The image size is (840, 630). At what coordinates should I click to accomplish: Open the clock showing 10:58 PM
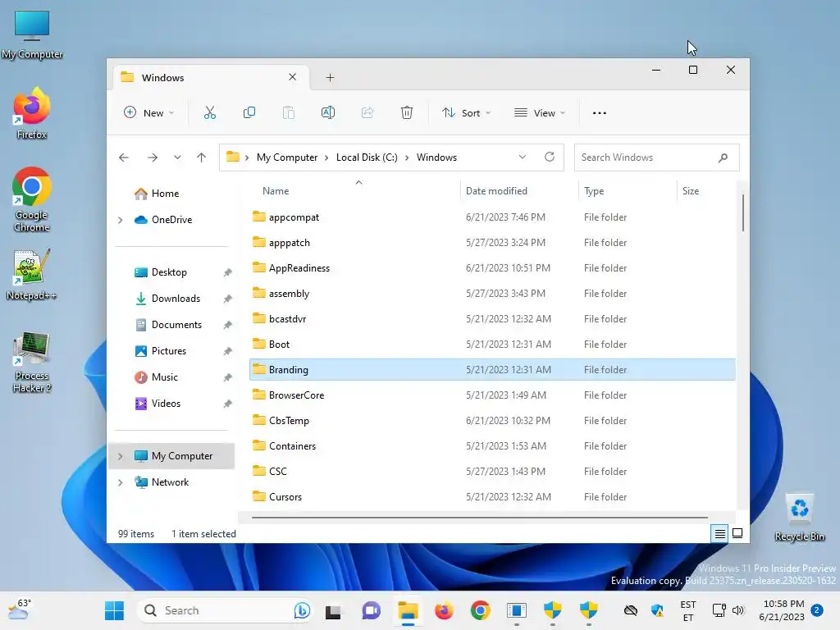(x=782, y=610)
